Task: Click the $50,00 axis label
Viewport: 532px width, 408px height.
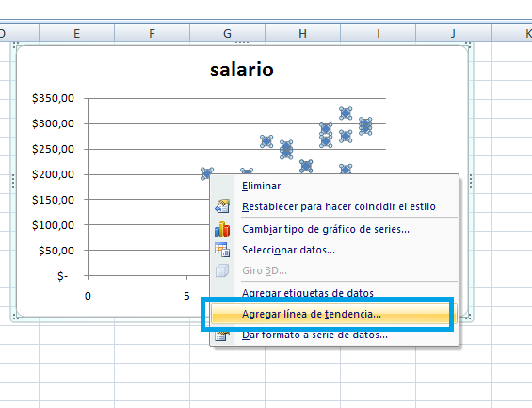Action: coord(56,251)
